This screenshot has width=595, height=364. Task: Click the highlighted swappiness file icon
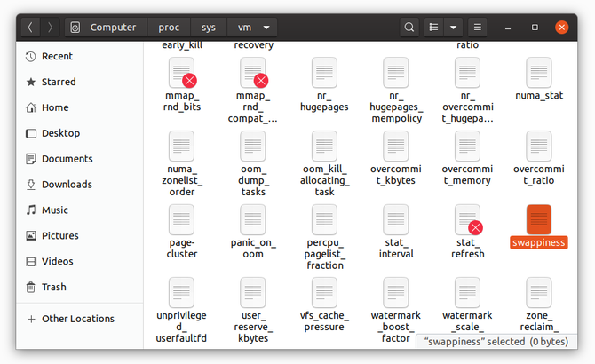click(539, 219)
